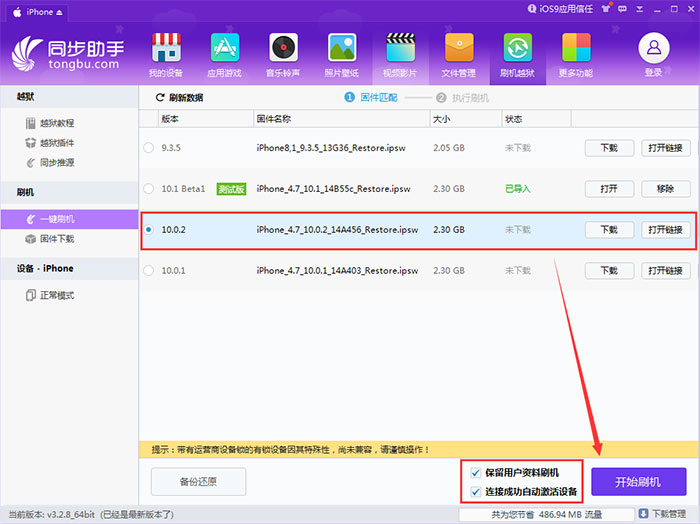Click iPhone_4.7_10.0.1_14A403_Restore.ipsw file name
Viewport: 700px width, 524px height.
337,270
